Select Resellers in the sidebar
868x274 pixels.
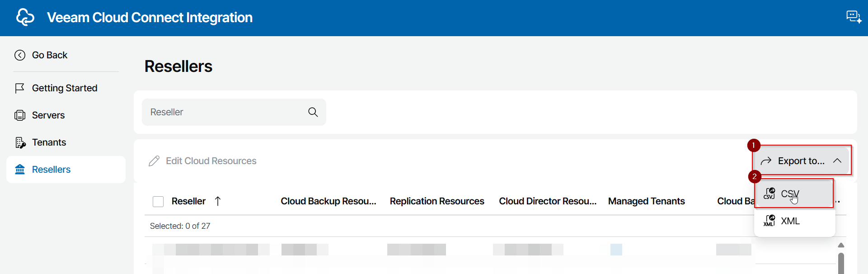pyautogui.click(x=66, y=170)
